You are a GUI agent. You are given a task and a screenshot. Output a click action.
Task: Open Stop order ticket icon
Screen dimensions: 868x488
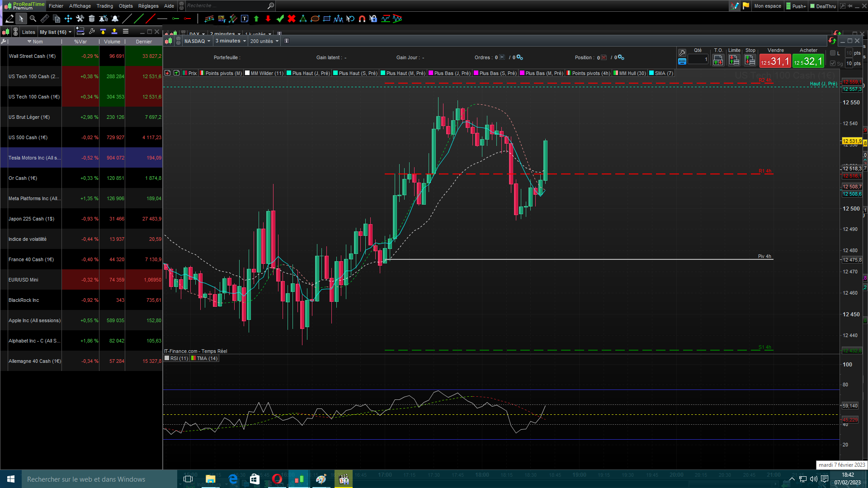click(x=750, y=60)
